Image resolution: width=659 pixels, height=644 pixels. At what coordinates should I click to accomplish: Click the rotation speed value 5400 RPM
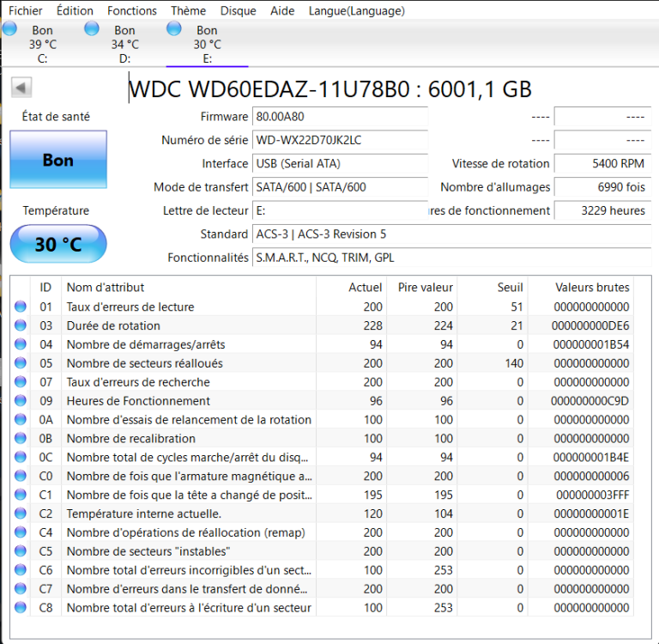click(x=602, y=164)
